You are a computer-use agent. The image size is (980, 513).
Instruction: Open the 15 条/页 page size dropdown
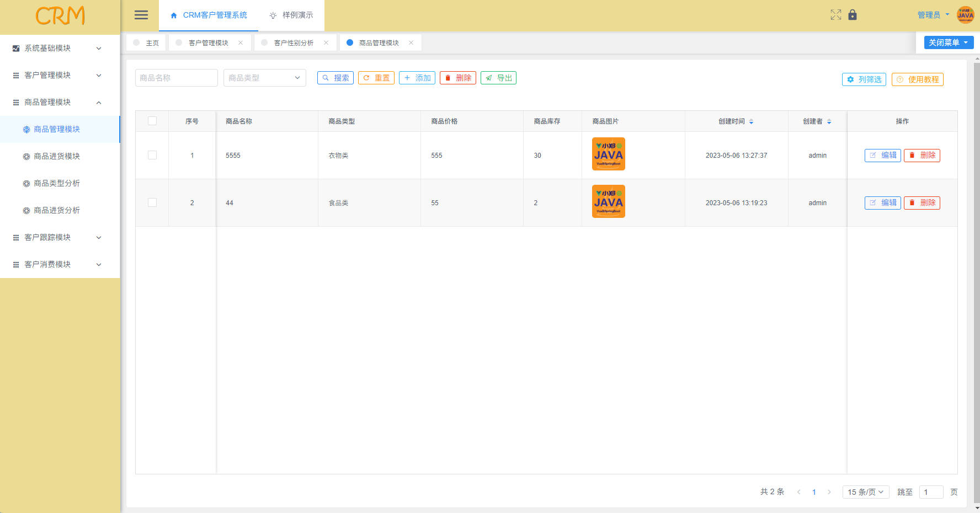(x=865, y=492)
